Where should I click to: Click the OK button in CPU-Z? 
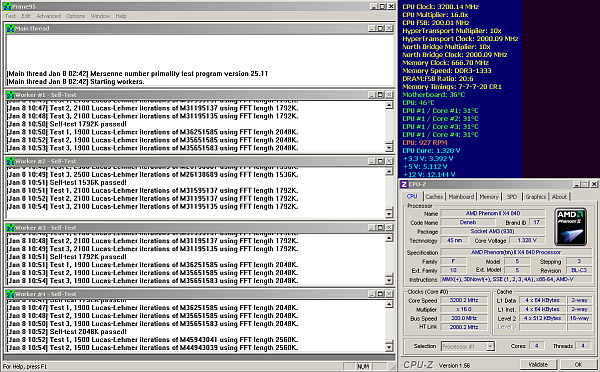pyautogui.click(x=578, y=364)
